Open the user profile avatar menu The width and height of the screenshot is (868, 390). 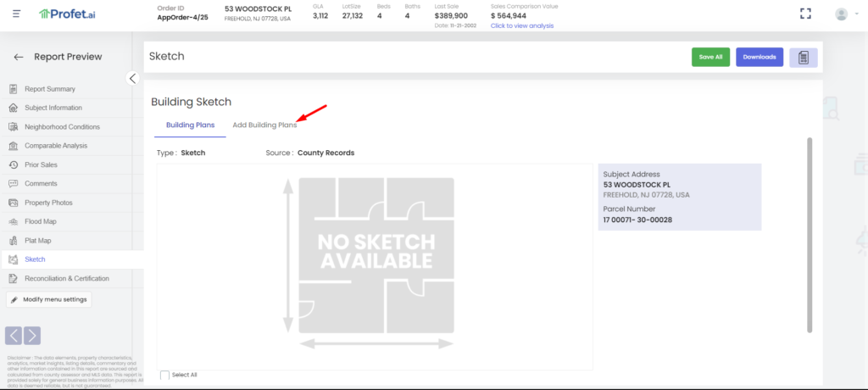841,14
